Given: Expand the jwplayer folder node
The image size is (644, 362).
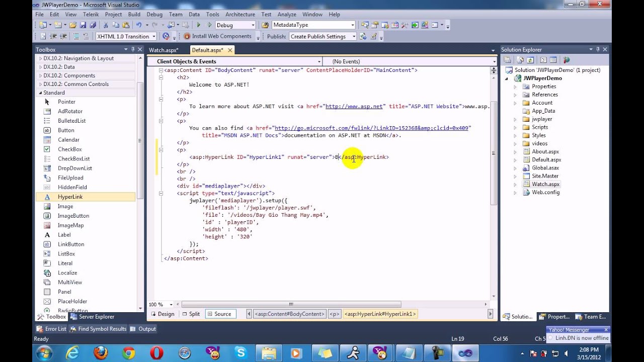Looking at the screenshot, I should (x=515, y=119).
